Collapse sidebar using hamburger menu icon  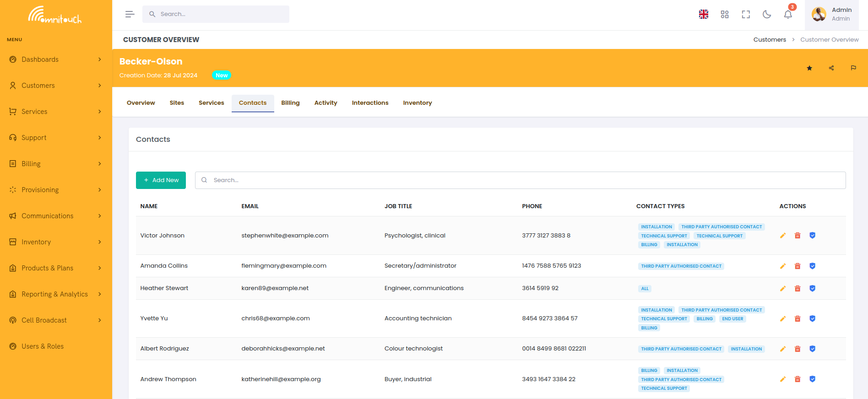pos(130,14)
